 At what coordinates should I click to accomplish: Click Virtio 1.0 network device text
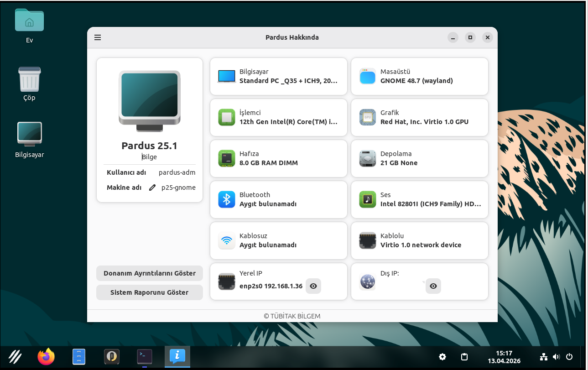point(421,245)
